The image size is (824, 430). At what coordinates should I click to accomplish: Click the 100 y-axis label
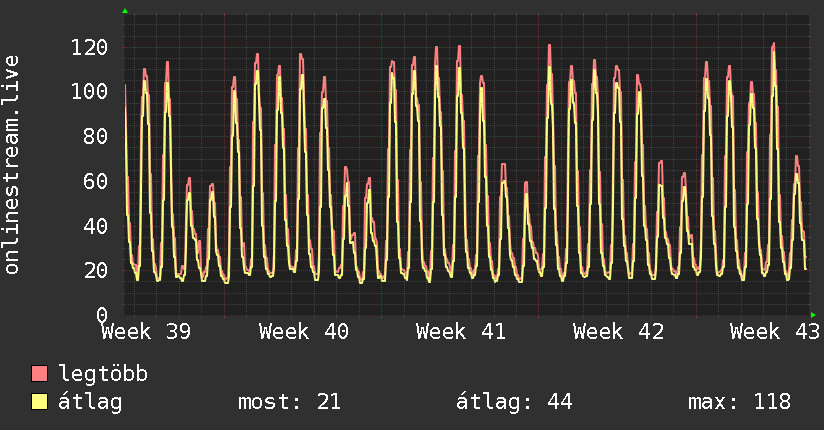pyautogui.click(x=89, y=91)
